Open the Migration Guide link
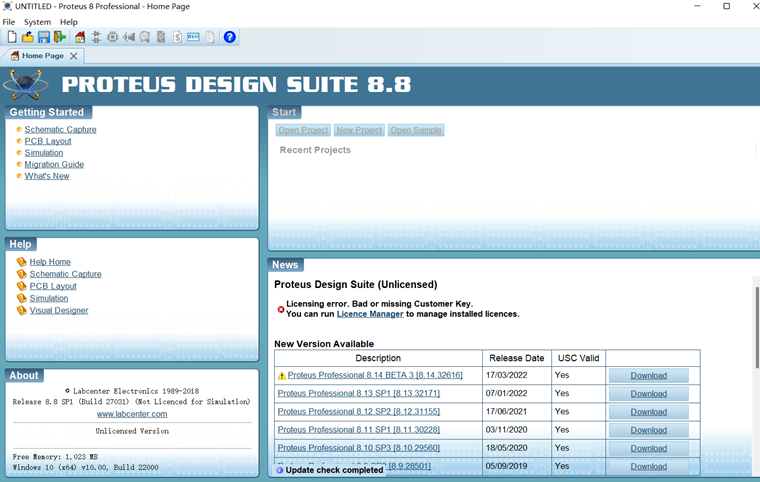This screenshot has height=482, width=760. (x=54, y=164)
